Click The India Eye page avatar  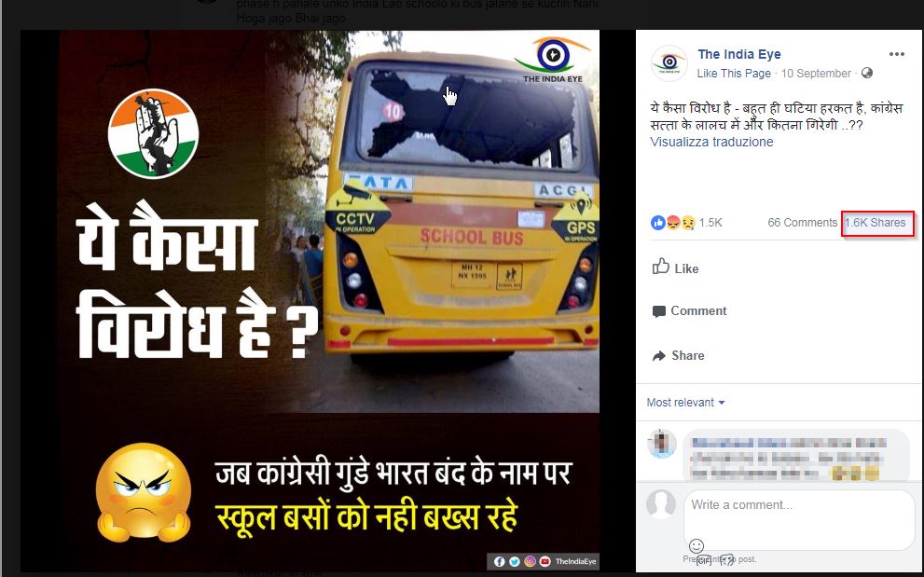(x=669, y=62)
